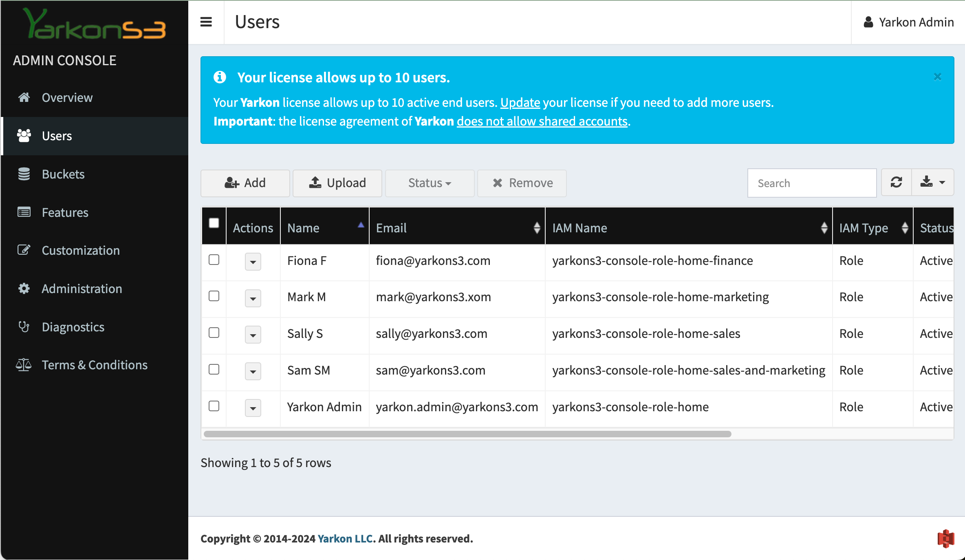Image resolution: width=965 pixels, height=560 pixels.
Task: Click the Buckets database icon in sidebar
Action: pyautogui.click(x=24, y=174)
